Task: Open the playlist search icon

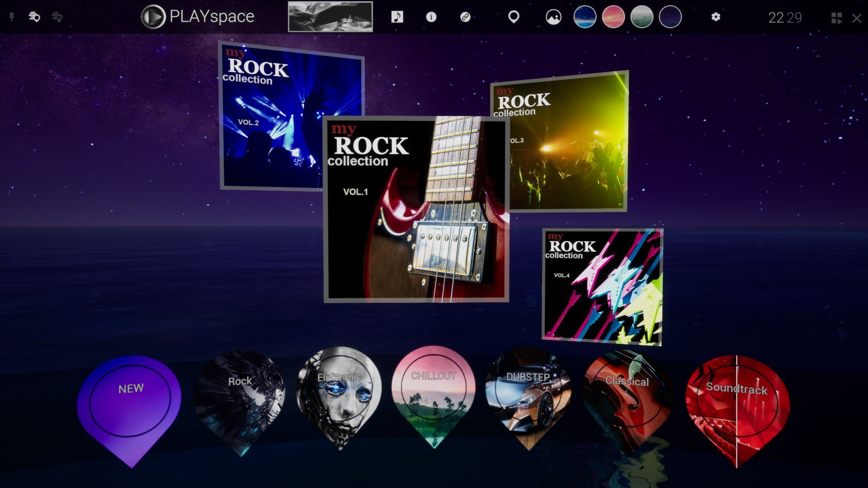Action: pos(35,17)
